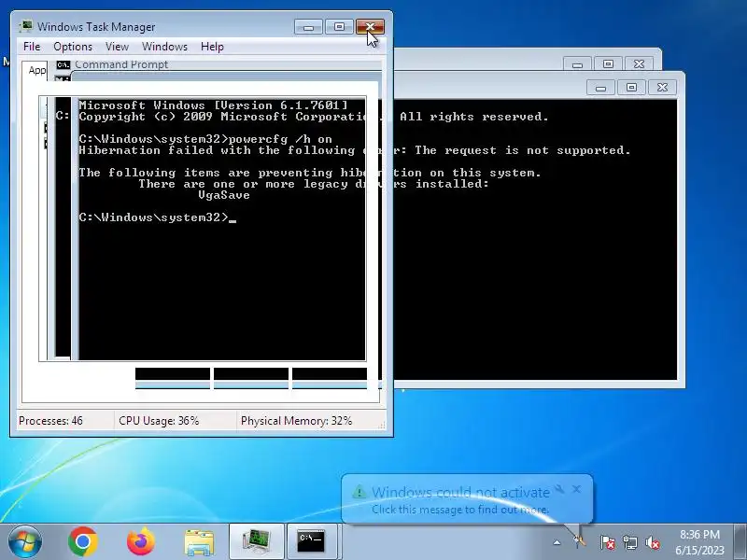Viewport: 747px width, 560px height.
Task: Close the Windows Task Manager window
Action: coord(370,27)
